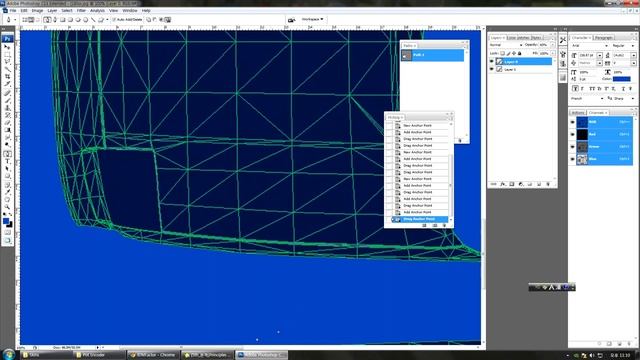
Task: Click the Go to Bridge icon
Action: pos(291,20)
